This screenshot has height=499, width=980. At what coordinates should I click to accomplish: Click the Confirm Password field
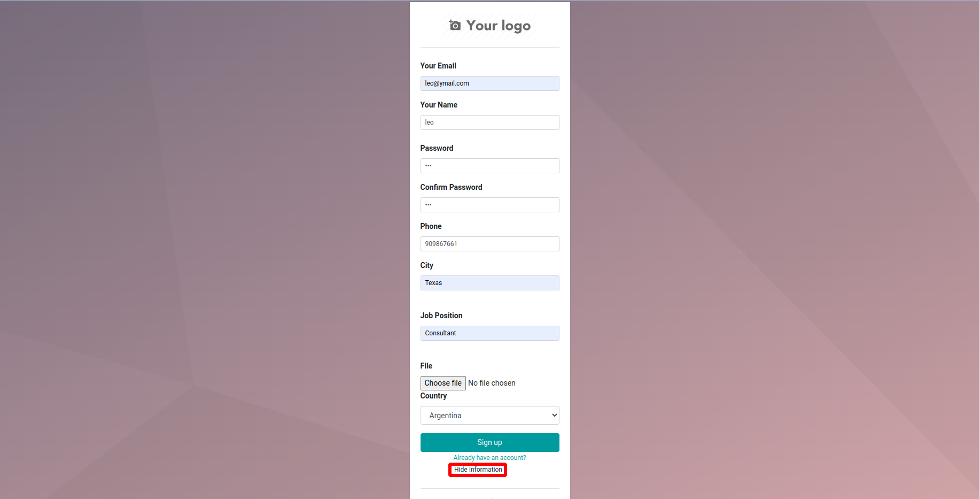(489, 205)
